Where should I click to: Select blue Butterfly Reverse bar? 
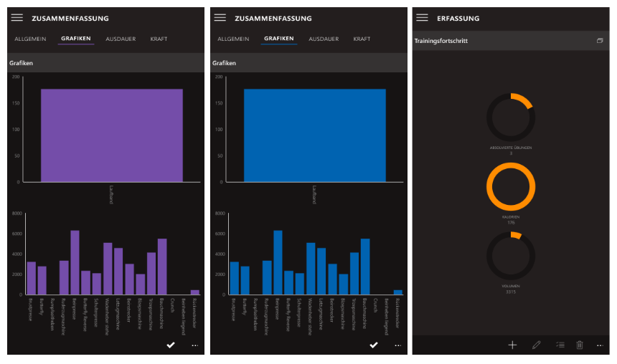point(289,282)
